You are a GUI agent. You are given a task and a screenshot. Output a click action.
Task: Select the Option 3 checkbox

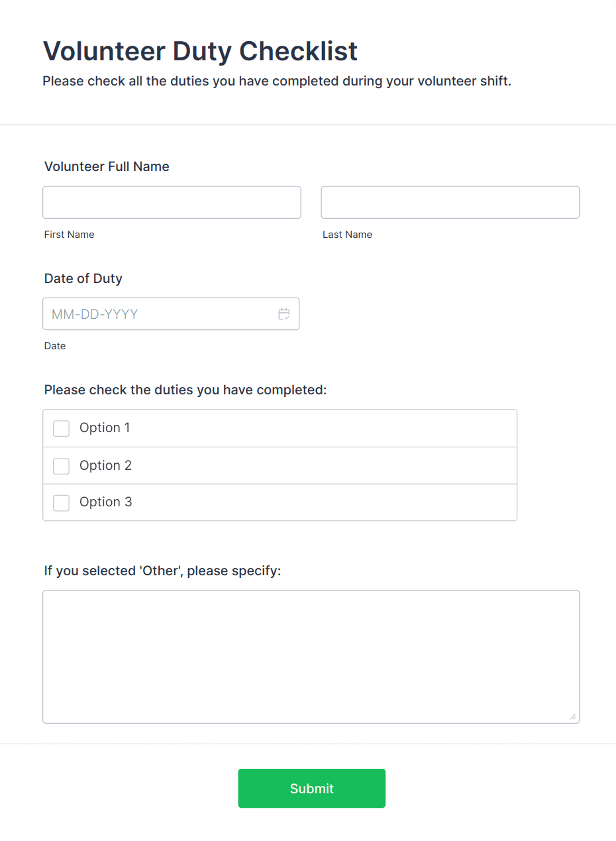point(61,502)
